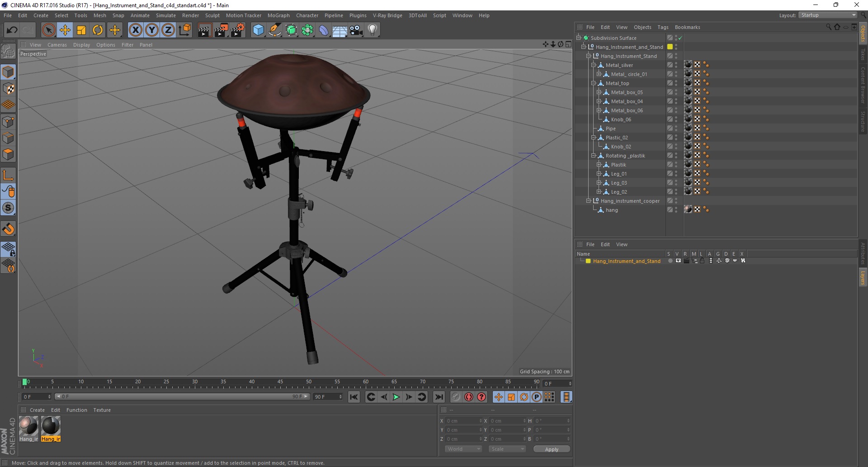The width and height of the screenshot is (868, 467).
Task: Add a Subdivision Surface generator icon
Action: pyautogui.click(x=291, y=30)
